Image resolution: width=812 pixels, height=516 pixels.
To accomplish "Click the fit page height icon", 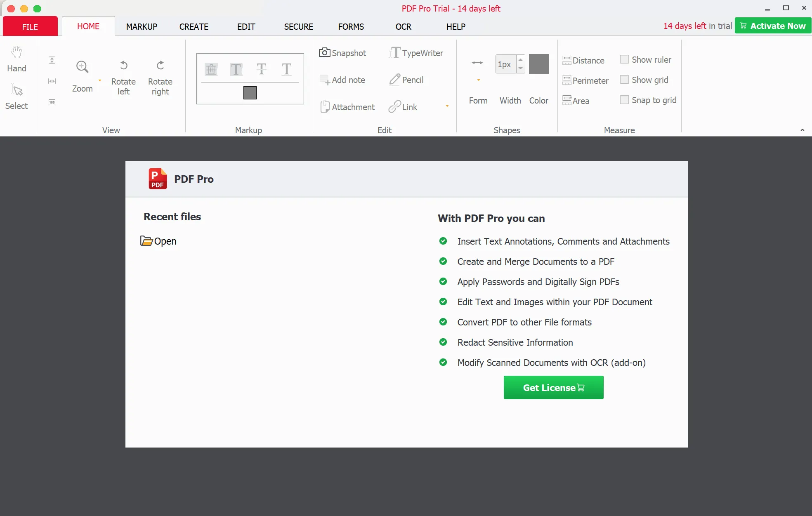I will click(52, 60).
